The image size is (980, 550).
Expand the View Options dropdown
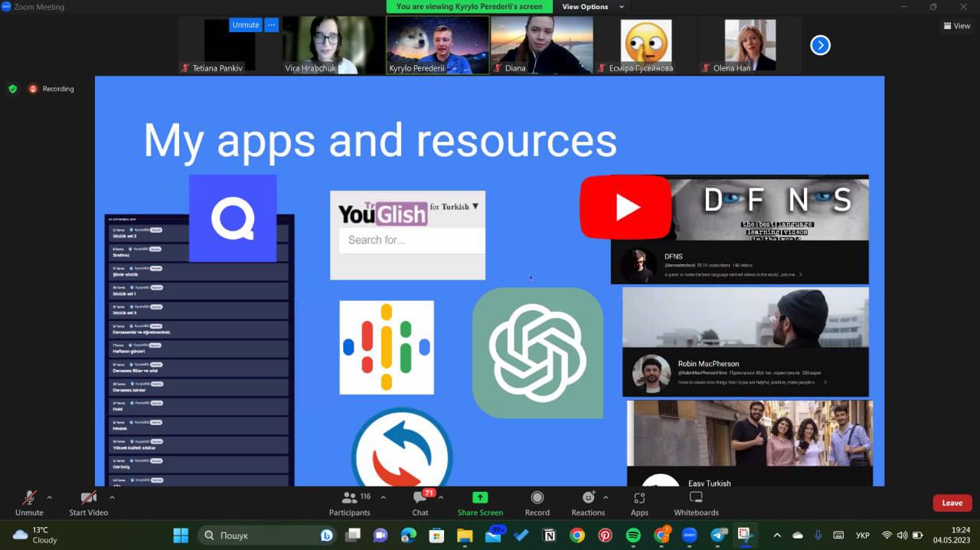(593, 7)
